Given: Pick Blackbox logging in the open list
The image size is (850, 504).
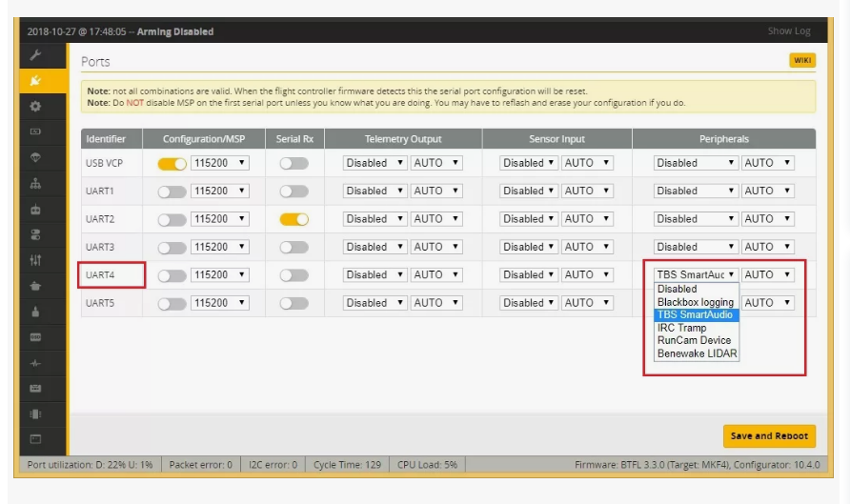Looking at the screenshot, I should click(696, 302).
